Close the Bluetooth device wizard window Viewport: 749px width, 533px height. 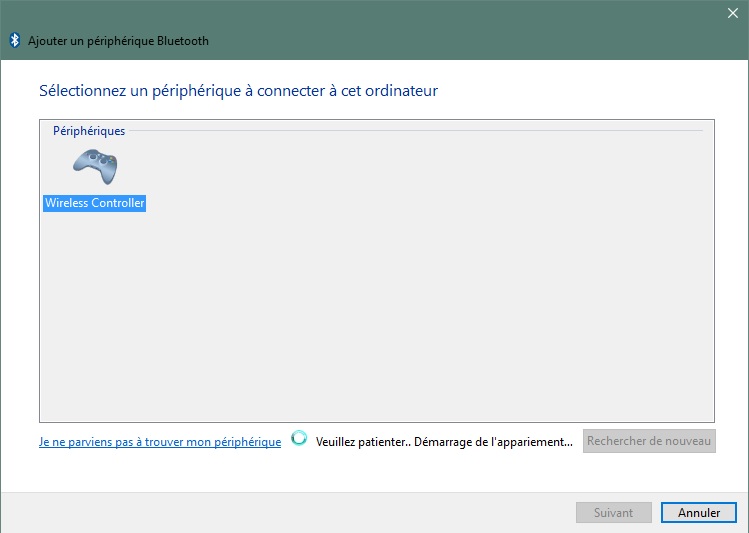point(733,13)
